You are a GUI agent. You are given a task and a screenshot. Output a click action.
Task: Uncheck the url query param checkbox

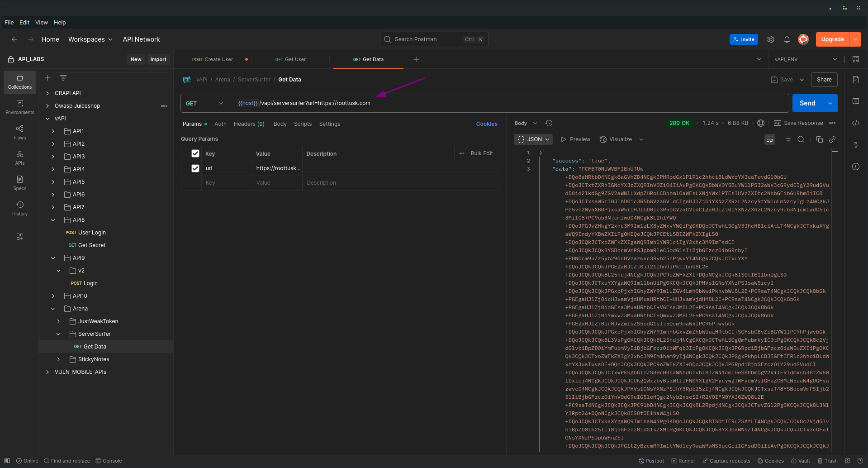point(195,168)
